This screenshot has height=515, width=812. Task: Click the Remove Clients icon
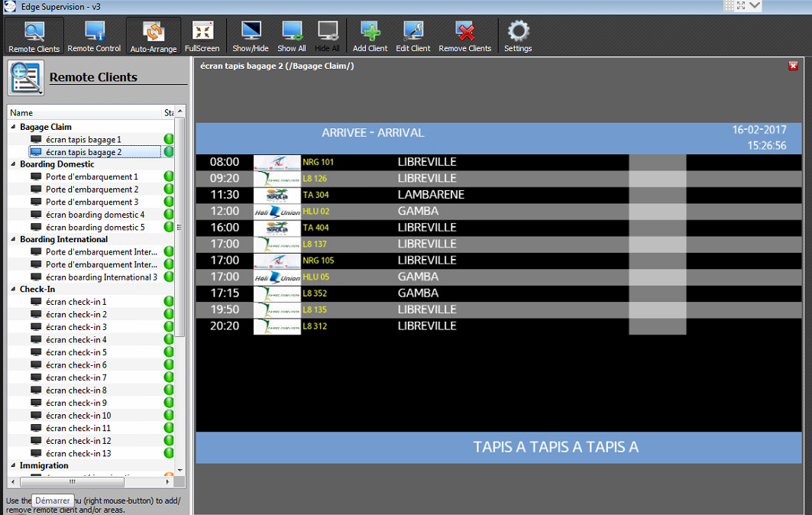coord(465,36)
